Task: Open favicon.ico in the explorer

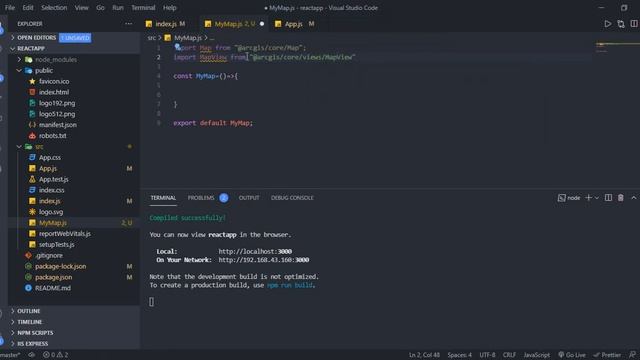Action: click(x=54, y=81)
